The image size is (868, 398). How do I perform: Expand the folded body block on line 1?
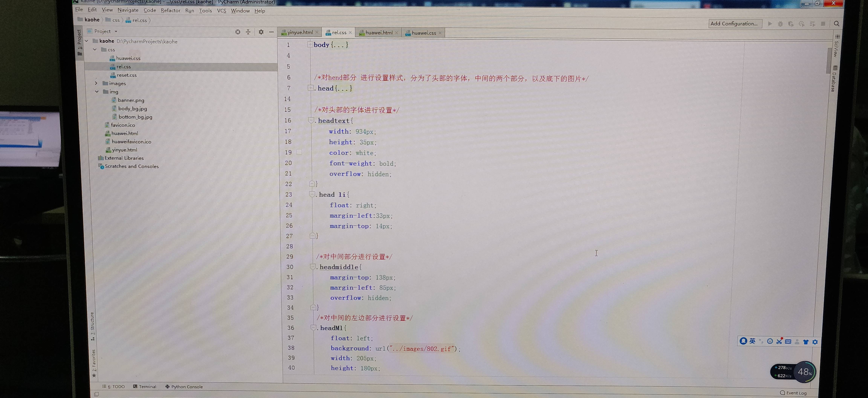click(x=310, y=44)
